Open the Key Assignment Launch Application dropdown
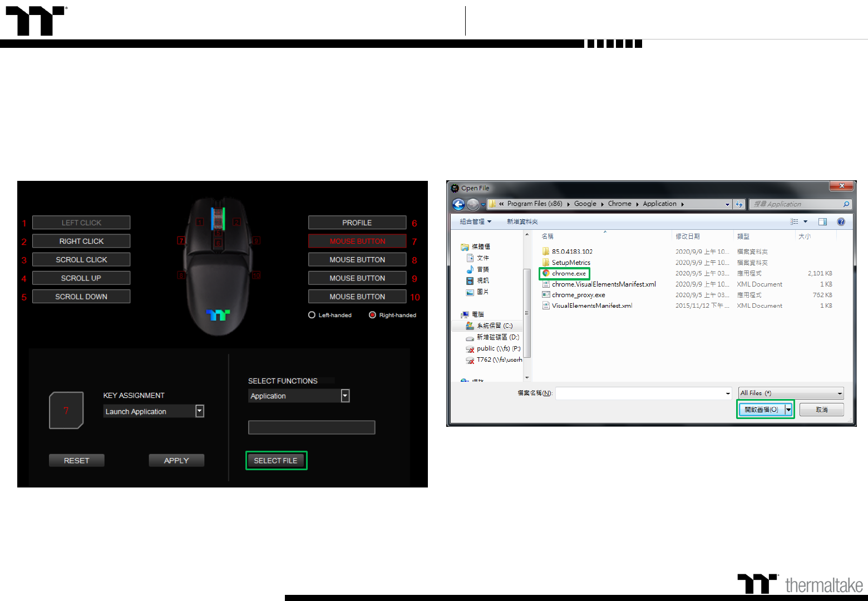Image resolution: width=868 pixels, height=601 pixels. [x=200, y=411]
